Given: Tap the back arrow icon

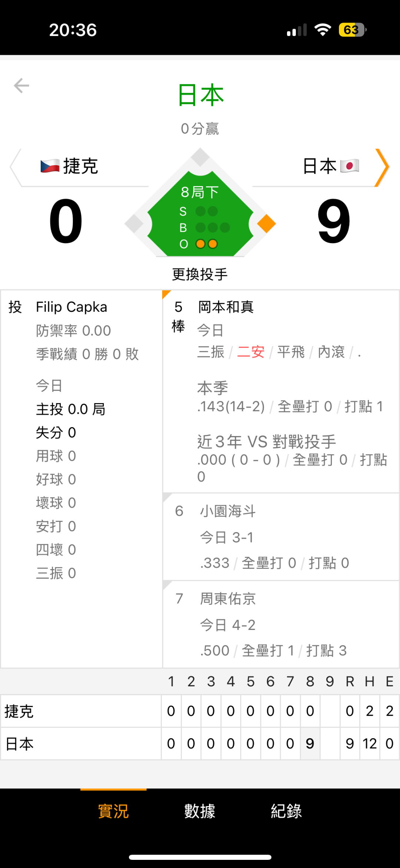Looking at the screenshot, I should [21, 86].
